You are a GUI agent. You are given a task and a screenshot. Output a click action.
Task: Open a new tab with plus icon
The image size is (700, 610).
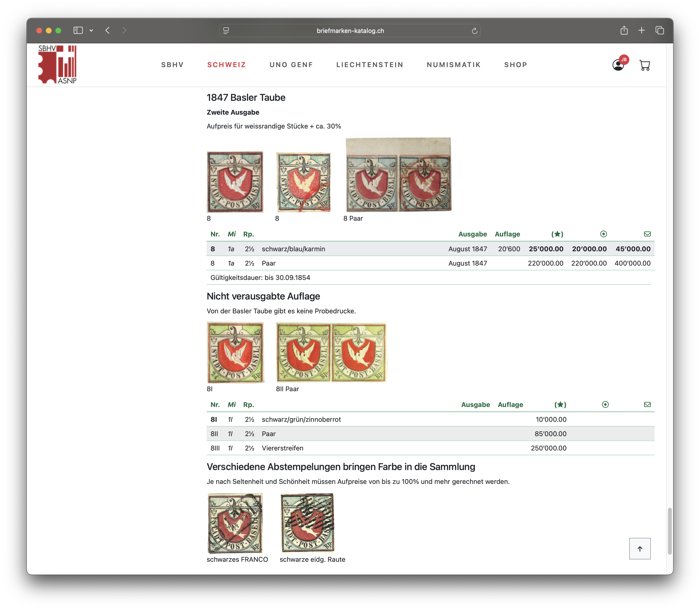[641, 30]
